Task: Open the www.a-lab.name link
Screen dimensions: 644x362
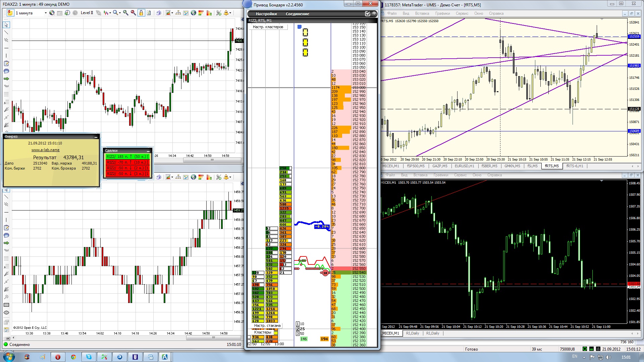Action: (45, 150)
